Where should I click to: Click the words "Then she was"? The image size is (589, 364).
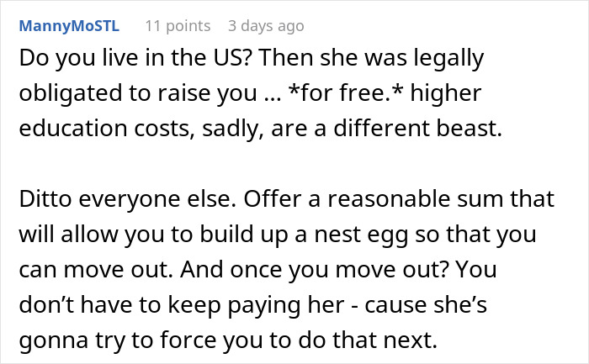point(319,59)
